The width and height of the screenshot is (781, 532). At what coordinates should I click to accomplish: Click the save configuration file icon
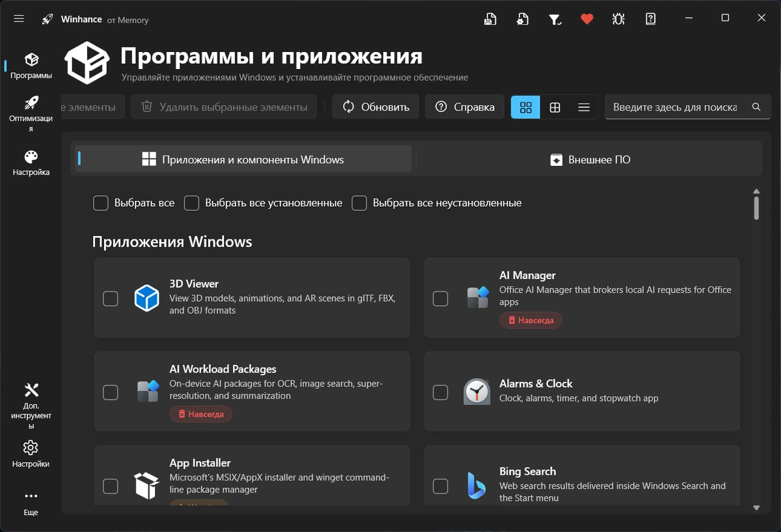[491, 19]
